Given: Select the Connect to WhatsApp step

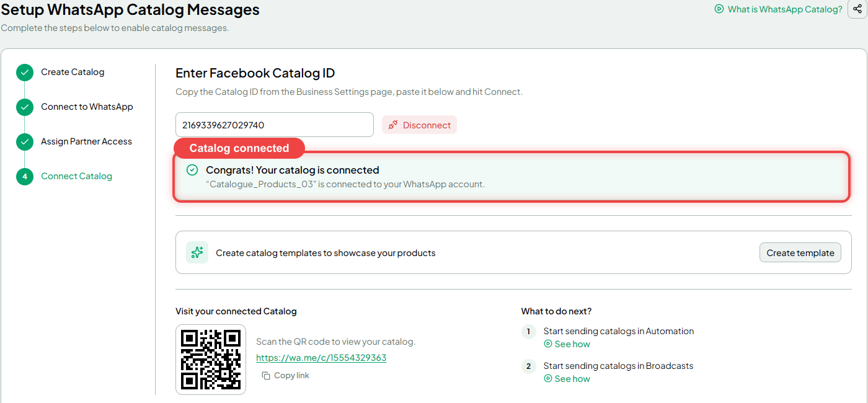Looking at the screenshot, I should click(87, 107).
